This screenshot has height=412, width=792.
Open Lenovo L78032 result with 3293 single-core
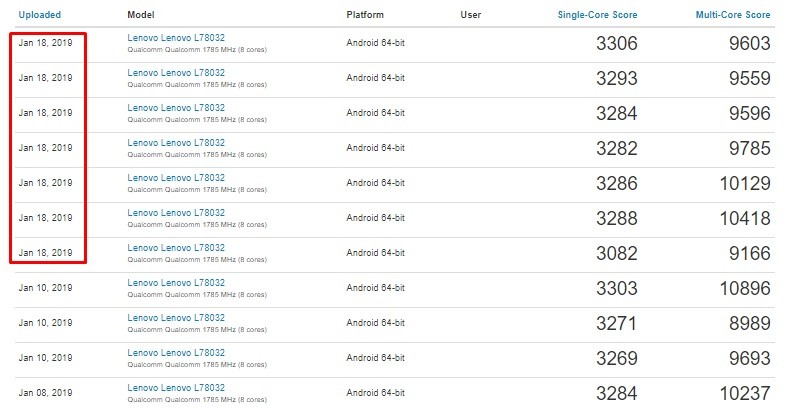tap(176, 73)
